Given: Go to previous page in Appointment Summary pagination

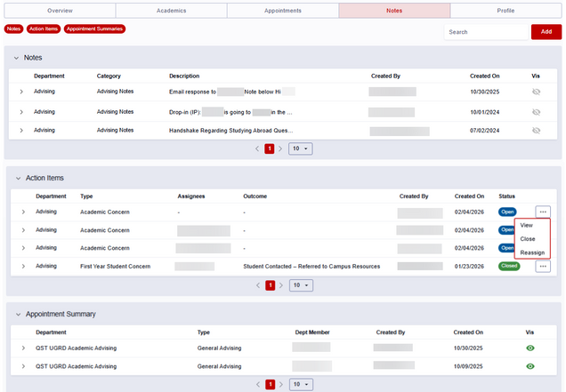Looking at the screenshot, I should (x=258, y=384).
